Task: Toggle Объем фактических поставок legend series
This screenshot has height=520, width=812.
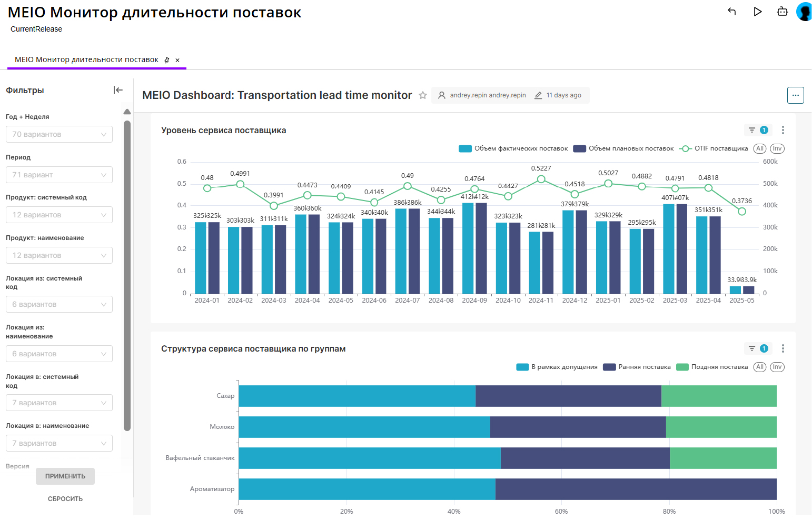Action: pos(513,148)
